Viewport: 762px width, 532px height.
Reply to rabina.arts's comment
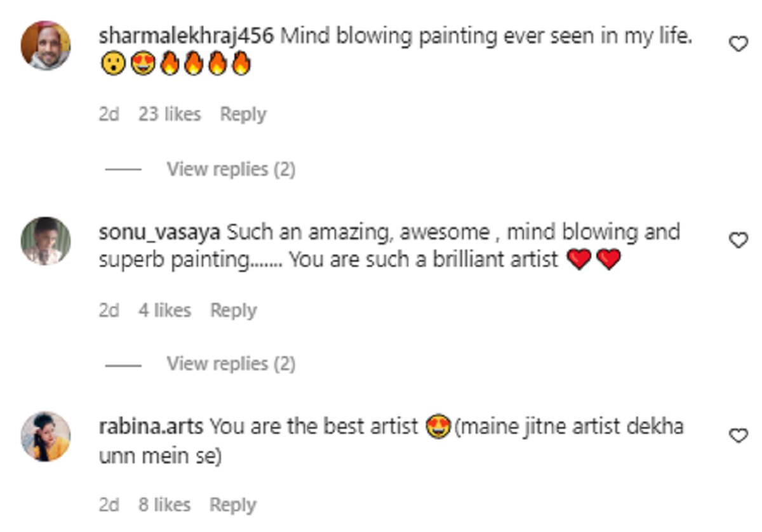(x=233, y=505)
